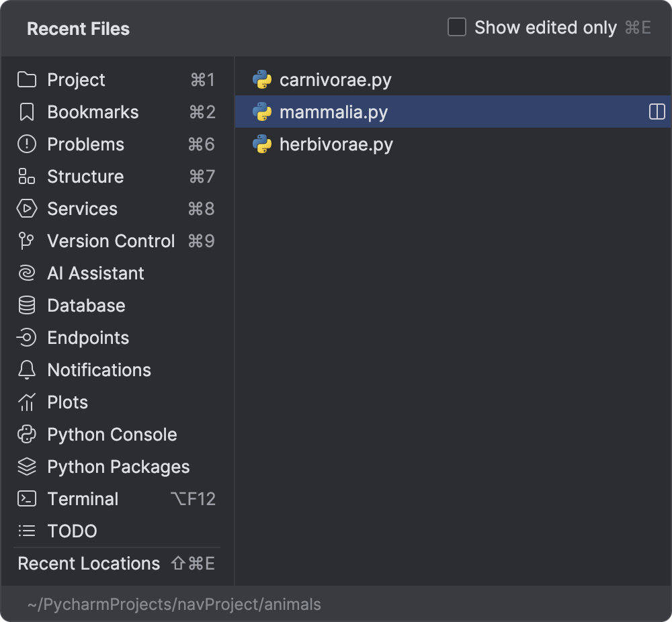Toggle the Problems tool window
Viewport: 672px width, 622px height.
(x=85, y=144)
